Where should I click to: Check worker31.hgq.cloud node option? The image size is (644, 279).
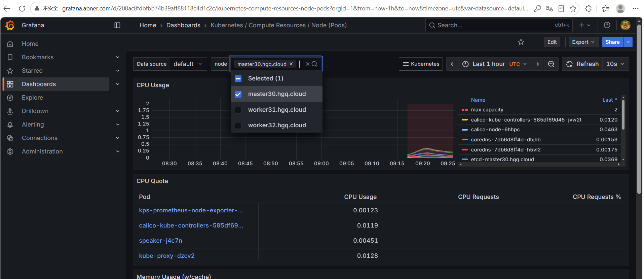[238, 110]
